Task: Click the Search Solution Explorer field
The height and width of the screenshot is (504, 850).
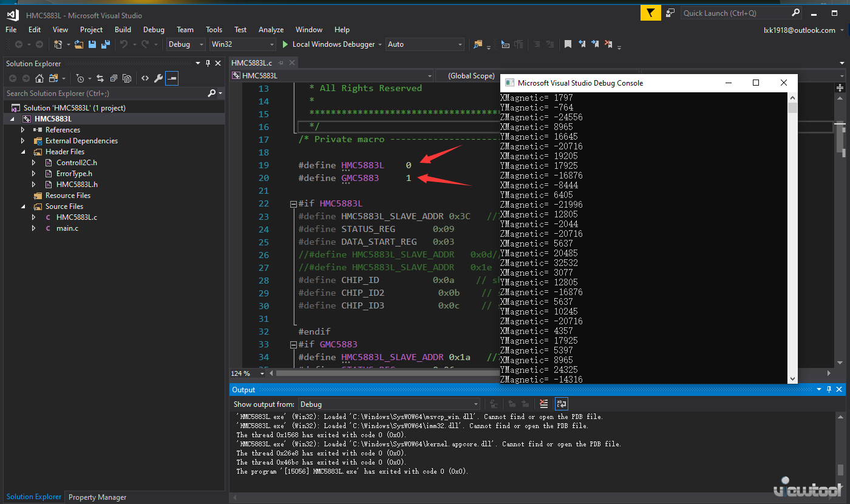Action: pos(105,94)
